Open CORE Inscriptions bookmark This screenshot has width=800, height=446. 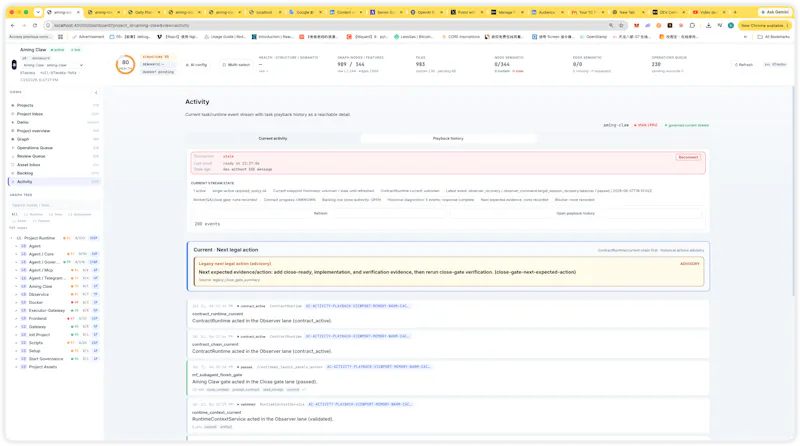[x=461, y=37]
